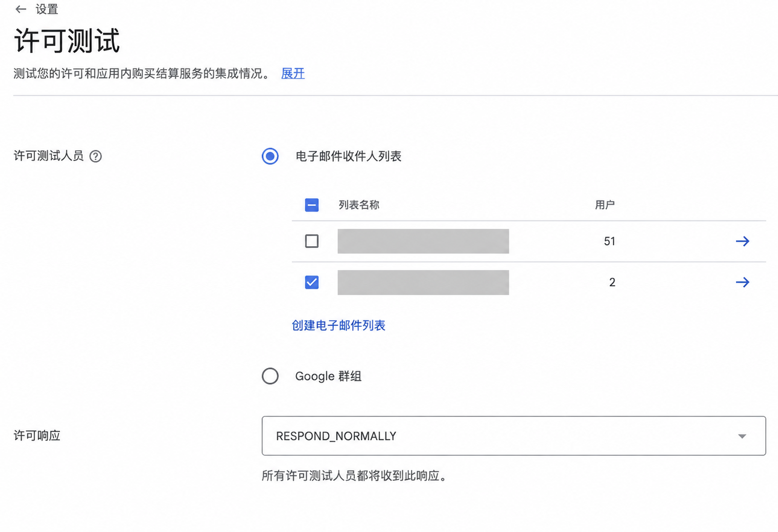Check the box for the list with 51 users
This screenshot has height=532, width=778.
pos(312,241)
